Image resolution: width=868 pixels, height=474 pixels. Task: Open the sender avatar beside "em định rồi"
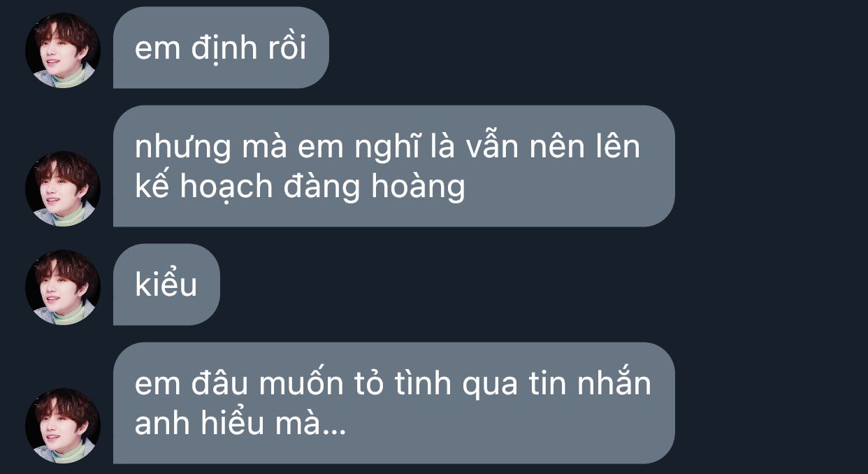click(63, 50)
